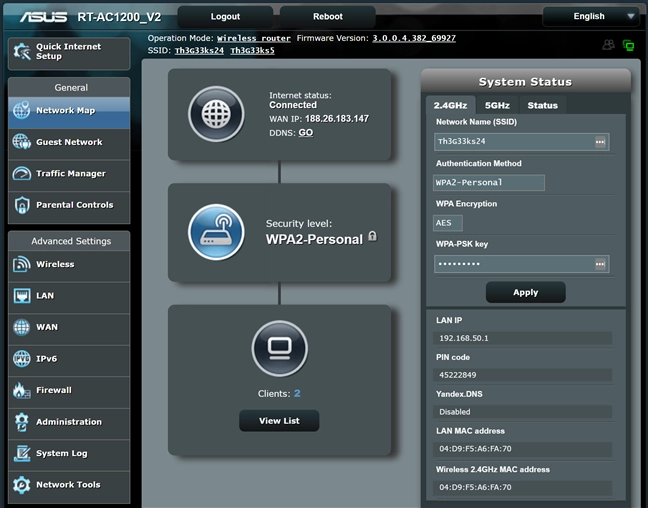
Task: Click the Internet status Connected text
Action: [x=293, y=105]
